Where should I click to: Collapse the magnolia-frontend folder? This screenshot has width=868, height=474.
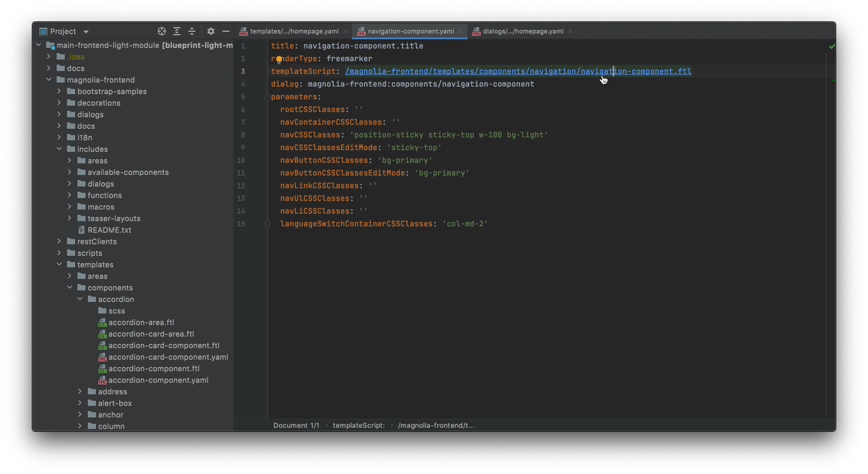tap(49, 80)
